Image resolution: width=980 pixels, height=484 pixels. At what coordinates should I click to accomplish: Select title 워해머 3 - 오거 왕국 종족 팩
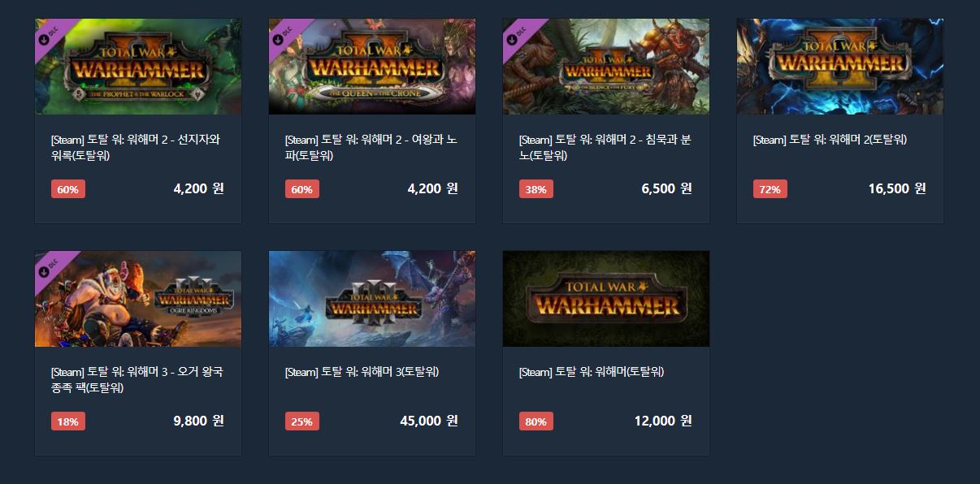pos(137,380)
